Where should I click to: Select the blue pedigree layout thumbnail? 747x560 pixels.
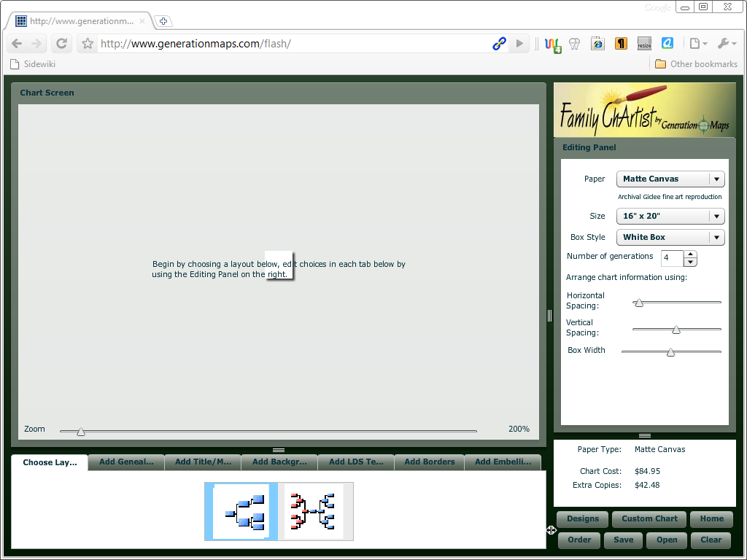[x=241, y=511]
